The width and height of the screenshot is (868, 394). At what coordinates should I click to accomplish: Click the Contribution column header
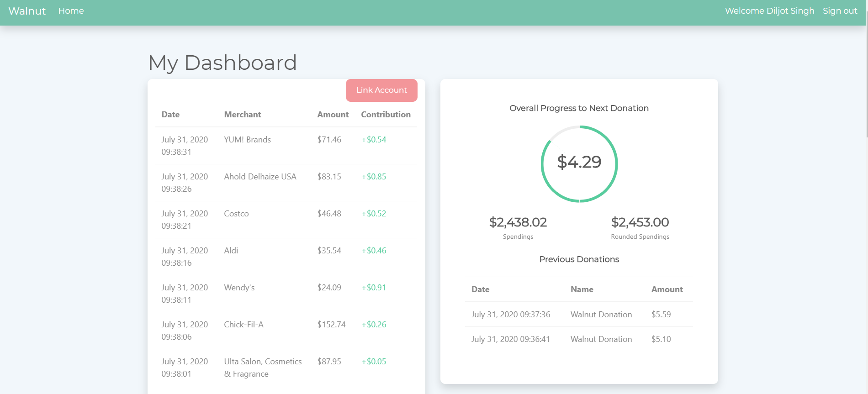coord(386,115)
